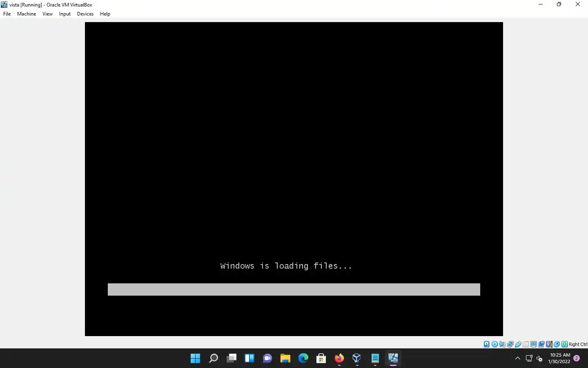Image resolution: width=588 pixels, height=368 pixels.
Task: Open the Machine menu
Action: pyautogui.click(x=27, y=14)
